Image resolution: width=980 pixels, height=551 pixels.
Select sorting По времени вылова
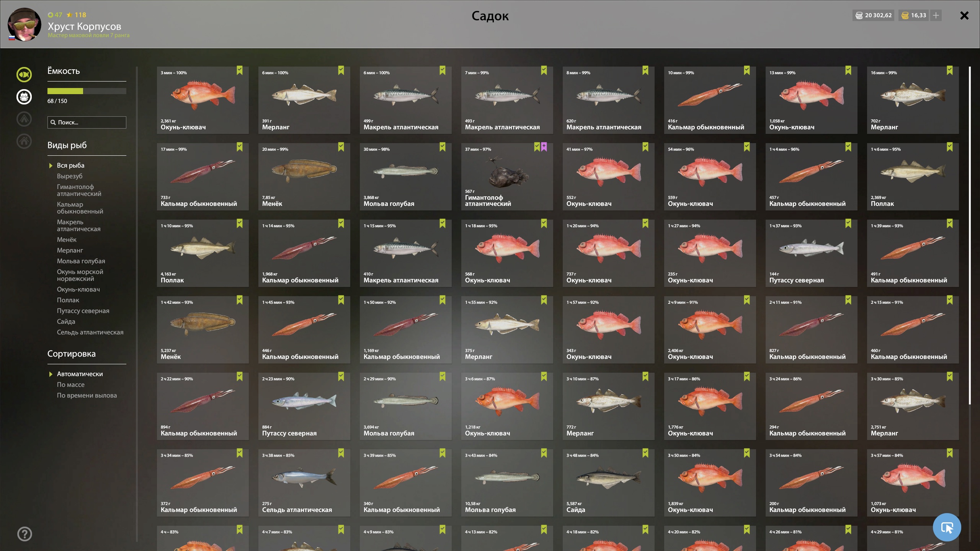pyautogui.click(x=87, y=395)
